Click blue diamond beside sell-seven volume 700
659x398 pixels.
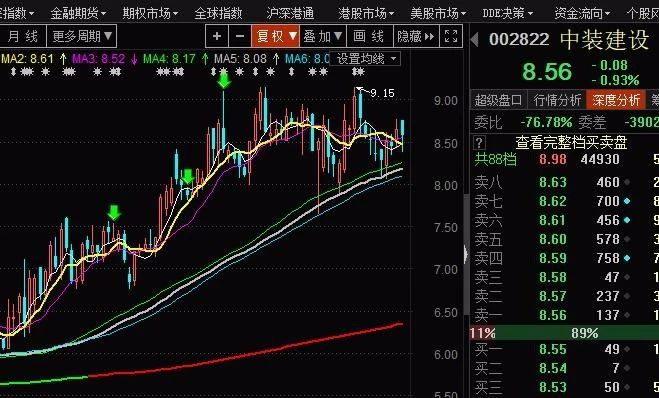coord(627,201)
